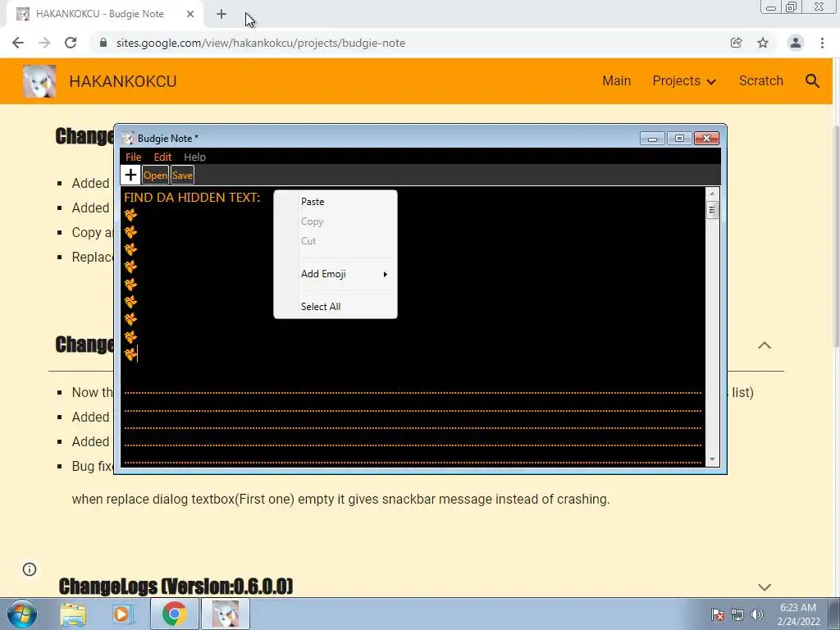This screenshot has width=840, height=630.
Task: Open a new browser tab
Action: (221, 15)
